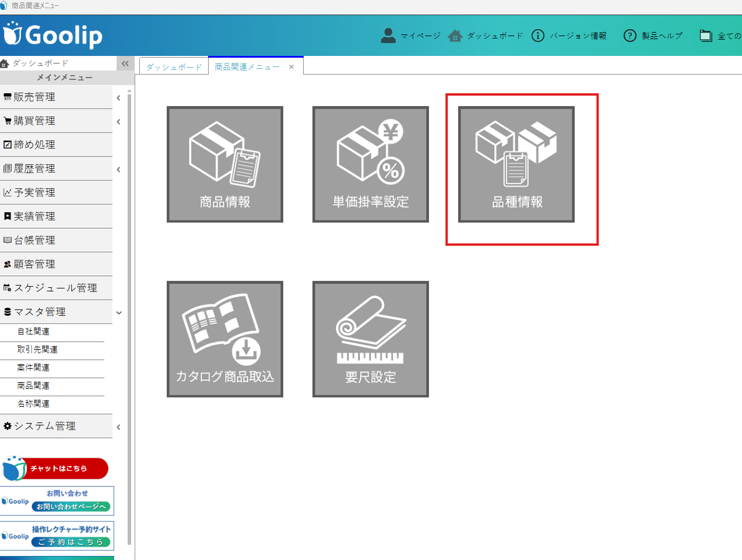Expand 販売管理 using its chevron
Viewport: 742px width, 560px height.
click(118, 98)
